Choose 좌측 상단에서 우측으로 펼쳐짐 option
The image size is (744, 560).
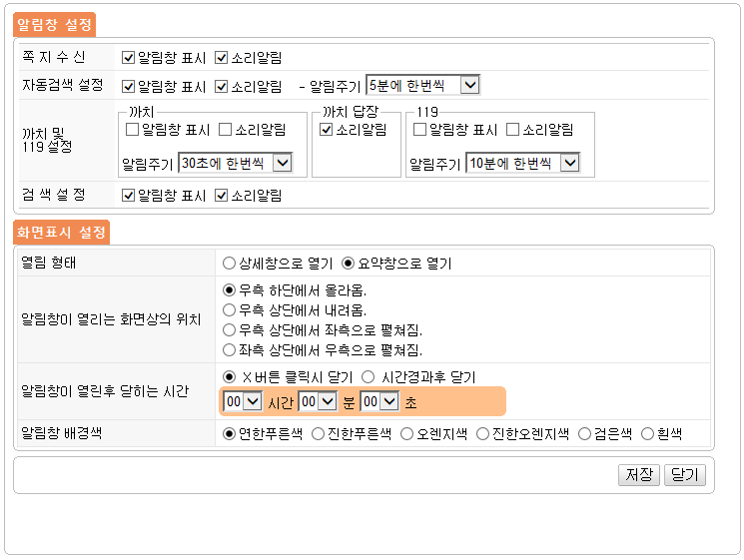[x=230, y=349]
